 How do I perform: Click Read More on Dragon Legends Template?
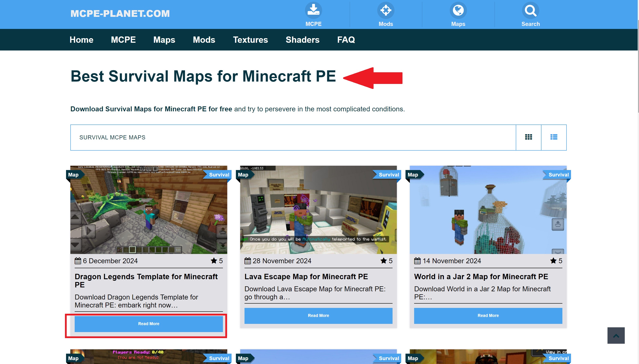pyautogui.click(x=149, y=324)
